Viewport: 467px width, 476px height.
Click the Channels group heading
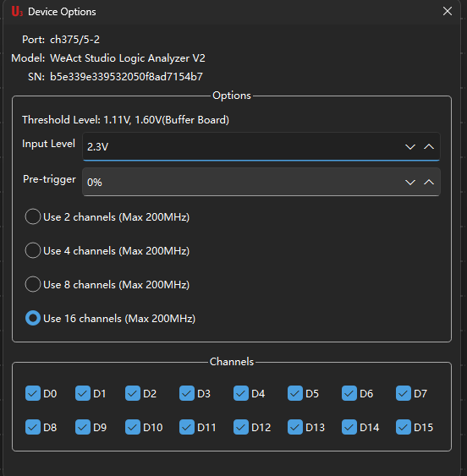pos(232,362)
